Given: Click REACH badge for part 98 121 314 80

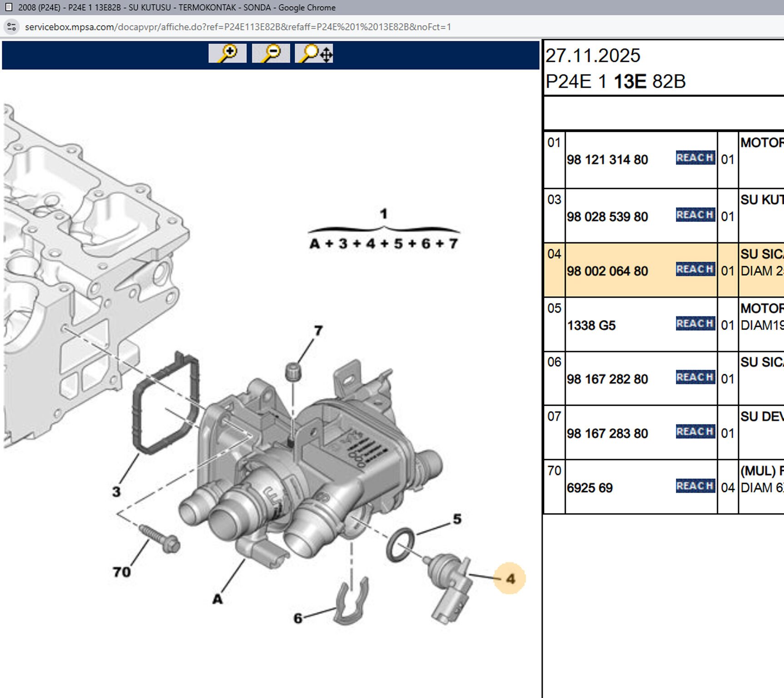Looking at the screenshot, I should click(695, 158).
